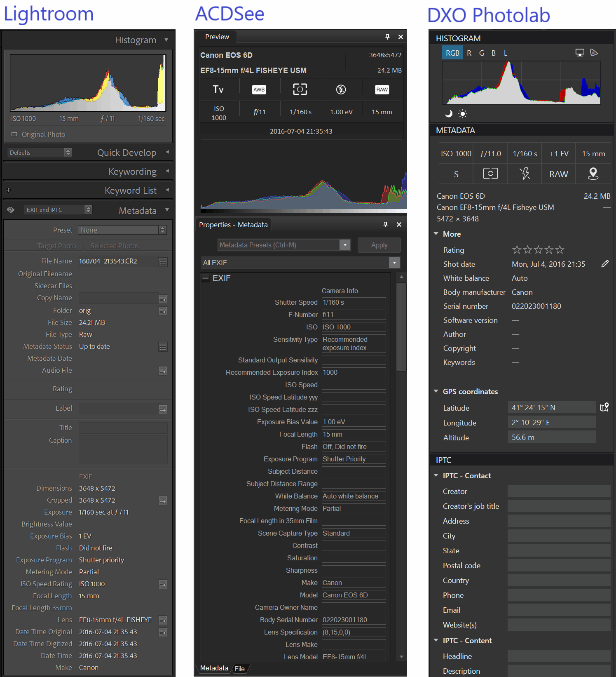Select the Selected Photos tab in Lightroom
The width and height of the screenshot is (616, 677).
[x=115, y=246]
